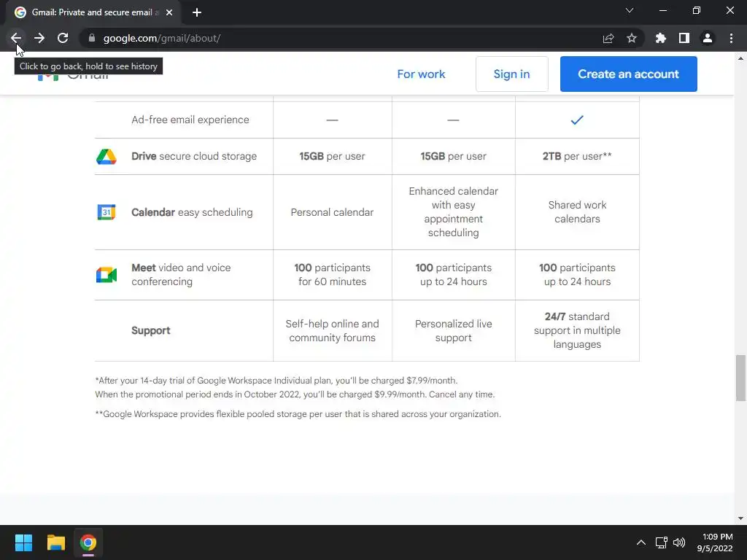Click the Create an account button
This screenshot has width=747, height=560.
click(x=628, y=74)
